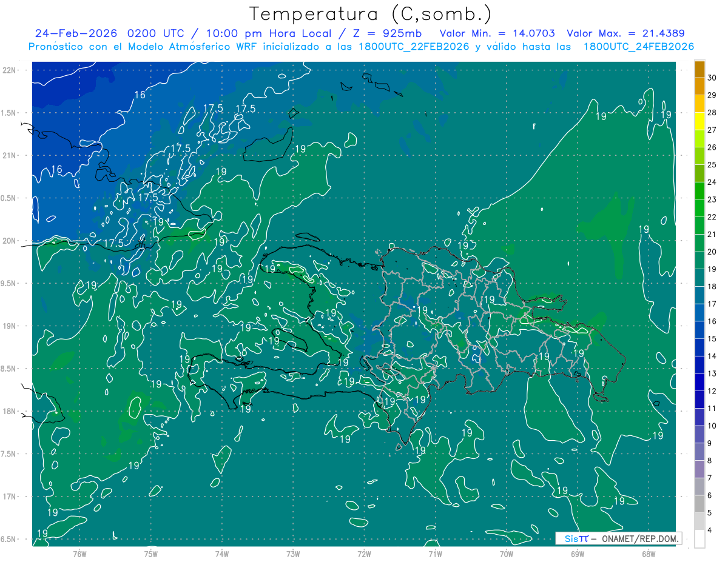Image resolution: width=728 pixels, height=562 pixels.
Task: Click the colorbar label "24"
Action: point(712,182)
